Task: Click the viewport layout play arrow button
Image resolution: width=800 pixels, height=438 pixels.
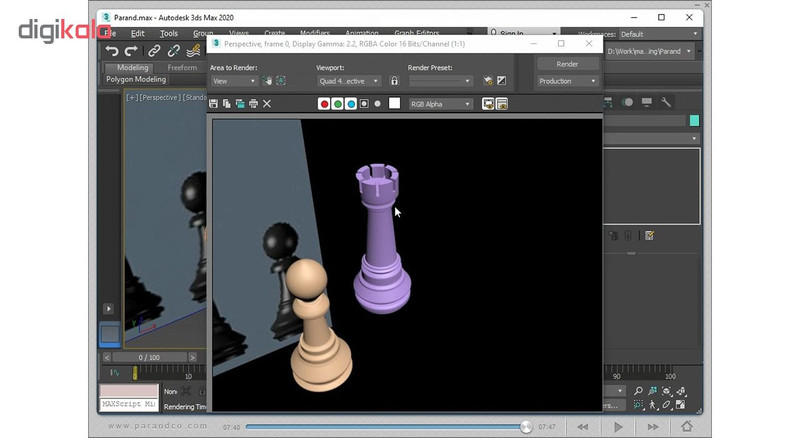Action: tap(108, 308)
